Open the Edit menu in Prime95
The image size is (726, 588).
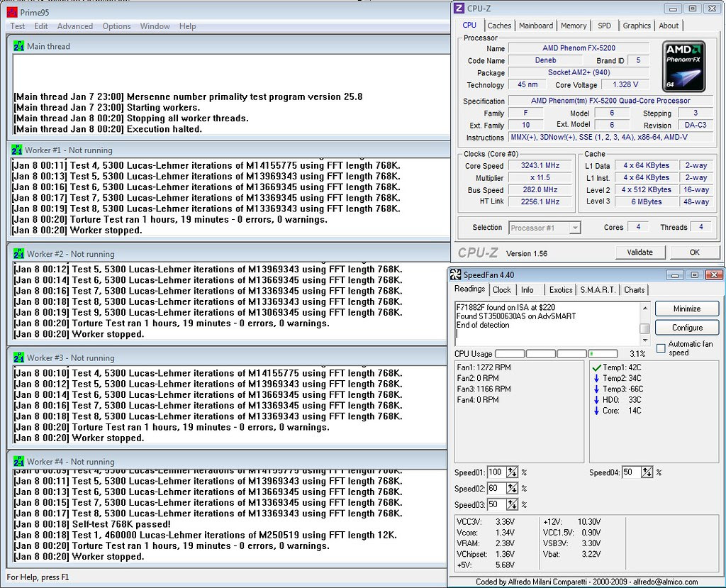pyautogui.click(x=40, y=26)
